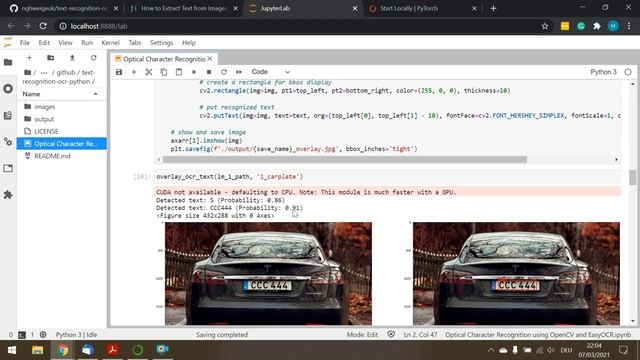Open the Chrome three-dot menu
The width and height of the screenshot is (640, 360).
[x=629, y=26]
